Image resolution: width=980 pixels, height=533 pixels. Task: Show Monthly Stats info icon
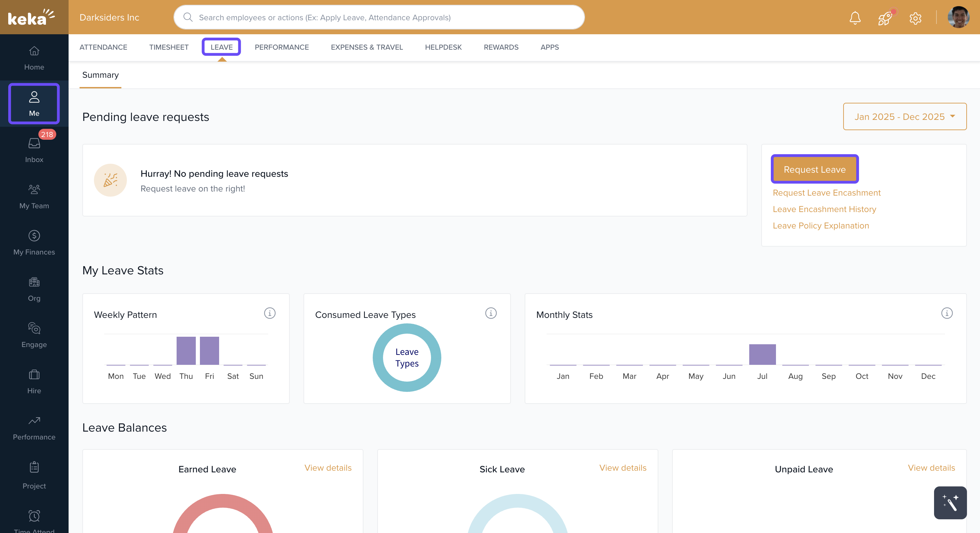click(946, 313)
